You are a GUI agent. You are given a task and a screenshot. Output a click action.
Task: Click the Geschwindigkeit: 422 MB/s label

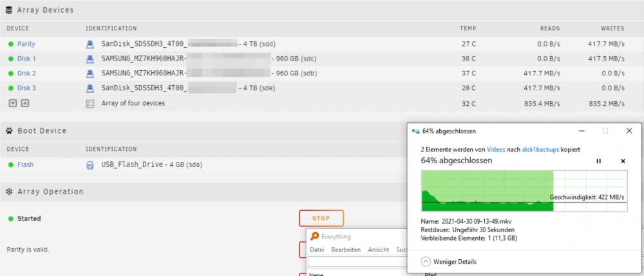coord(587,197)
